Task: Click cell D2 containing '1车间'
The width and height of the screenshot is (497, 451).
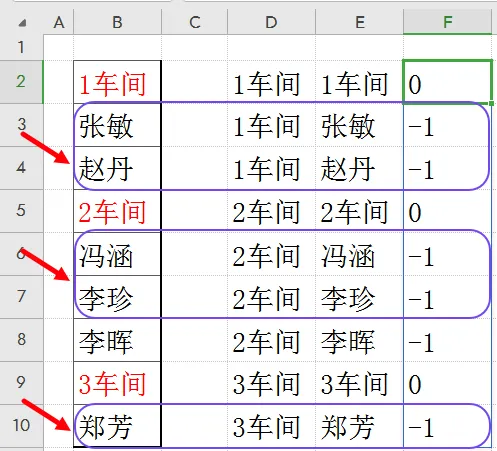Action: 271,82
